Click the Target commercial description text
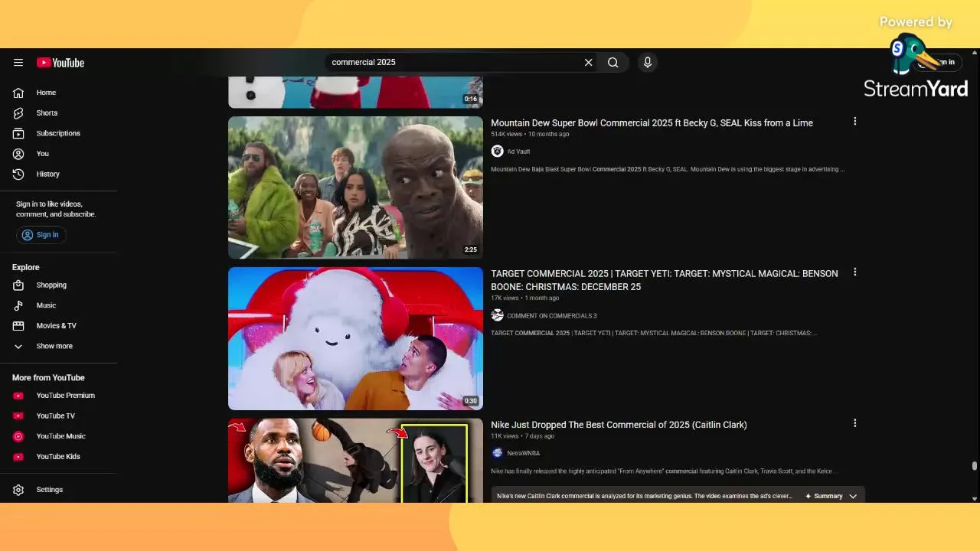 pos(654,333)
